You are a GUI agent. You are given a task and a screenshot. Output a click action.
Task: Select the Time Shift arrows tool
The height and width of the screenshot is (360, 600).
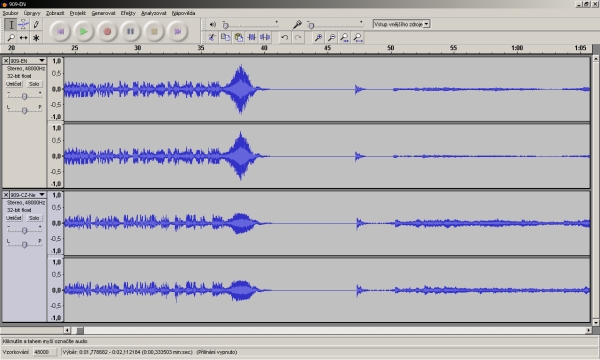23,37
